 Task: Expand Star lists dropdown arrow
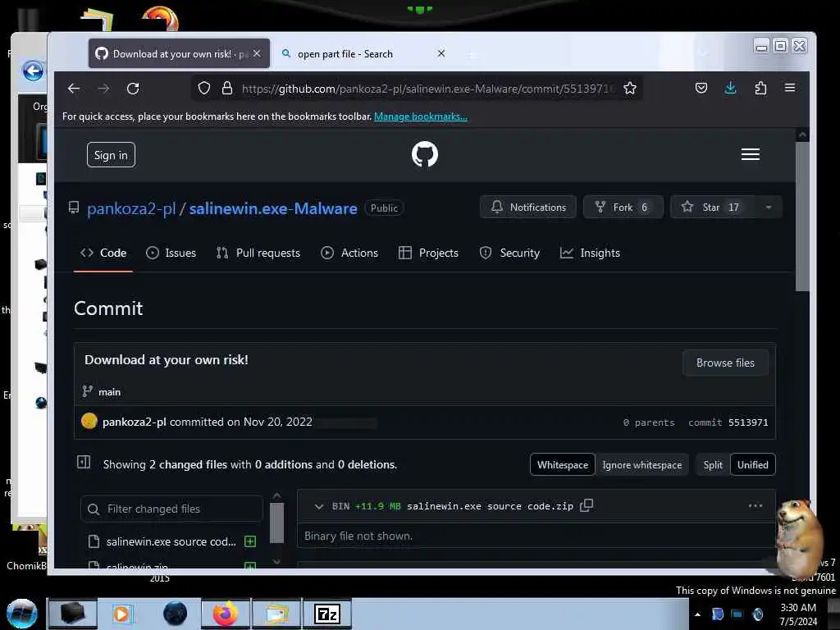(x=768, y=208)
